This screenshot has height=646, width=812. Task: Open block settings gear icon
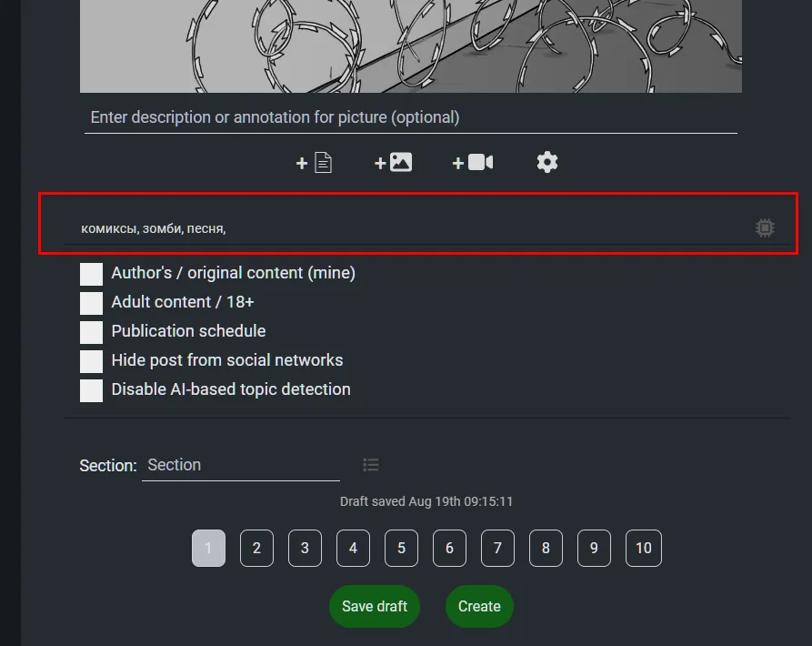pos(546,163)
